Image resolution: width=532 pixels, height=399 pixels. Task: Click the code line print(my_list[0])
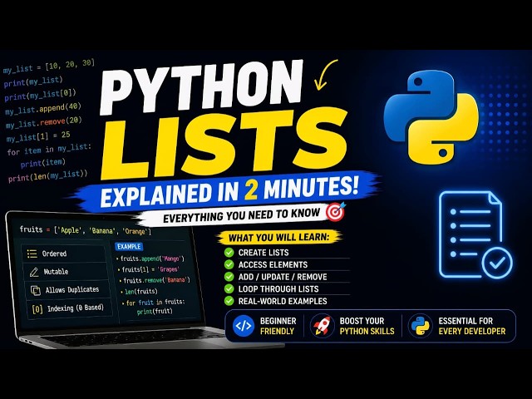[40, 95]
